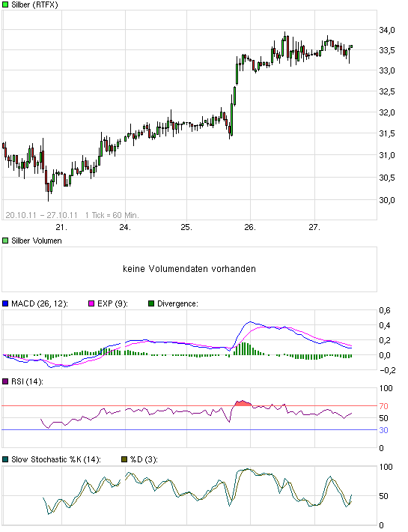Click the MACD '0,2' axis label

point(385,340)
